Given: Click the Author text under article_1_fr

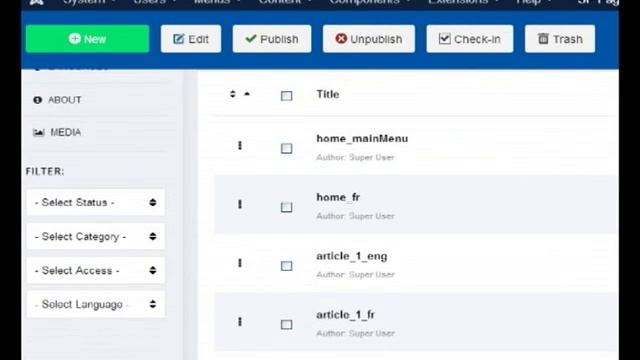Looking at the screenshot, I should click(x=355, y=333).
